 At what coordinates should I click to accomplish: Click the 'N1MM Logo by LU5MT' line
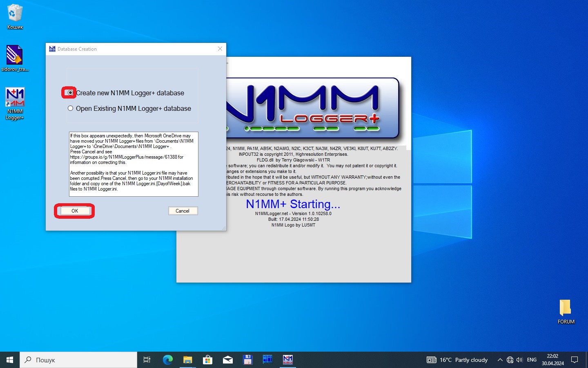293,225
